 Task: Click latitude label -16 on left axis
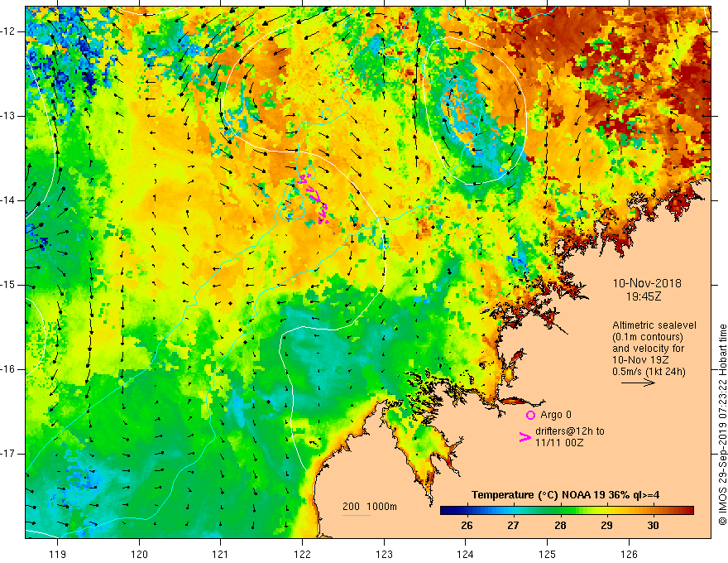[x=9, y=370]
